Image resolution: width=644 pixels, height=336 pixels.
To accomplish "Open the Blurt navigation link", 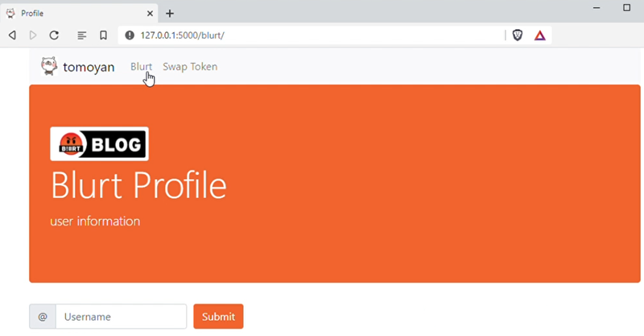I will tap(141, 67).
